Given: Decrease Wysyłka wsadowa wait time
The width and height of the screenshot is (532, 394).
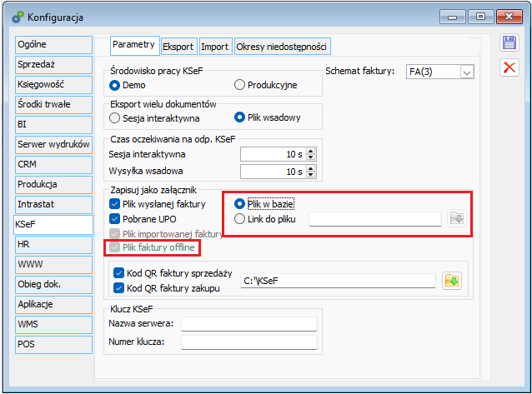Looking at the screenshot, I should (311, 175).
